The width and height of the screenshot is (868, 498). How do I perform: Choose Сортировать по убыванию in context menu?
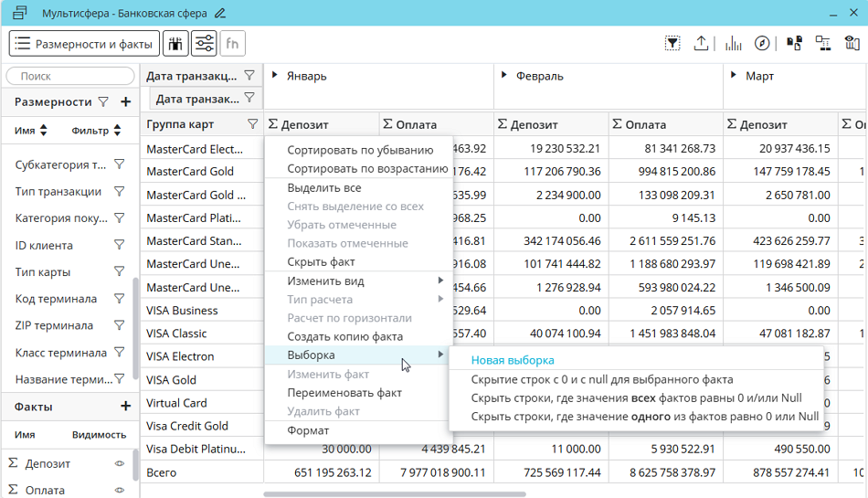point(360,150)
